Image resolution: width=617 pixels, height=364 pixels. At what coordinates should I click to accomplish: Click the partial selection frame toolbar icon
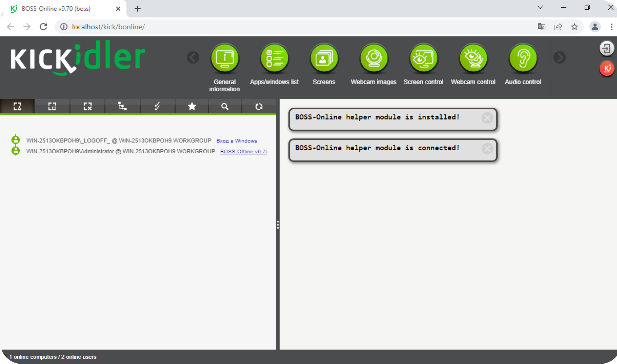click(52, 106)
